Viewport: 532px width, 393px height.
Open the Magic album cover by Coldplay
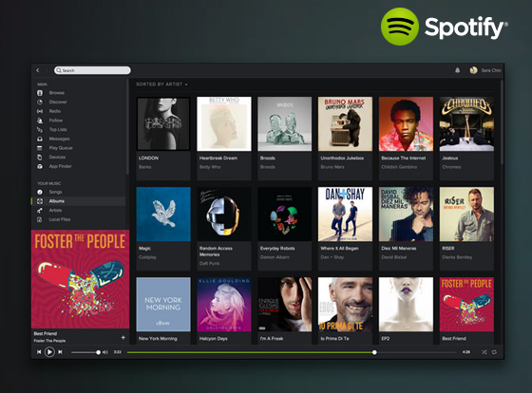pyautogui.click(x=163, y=214)
